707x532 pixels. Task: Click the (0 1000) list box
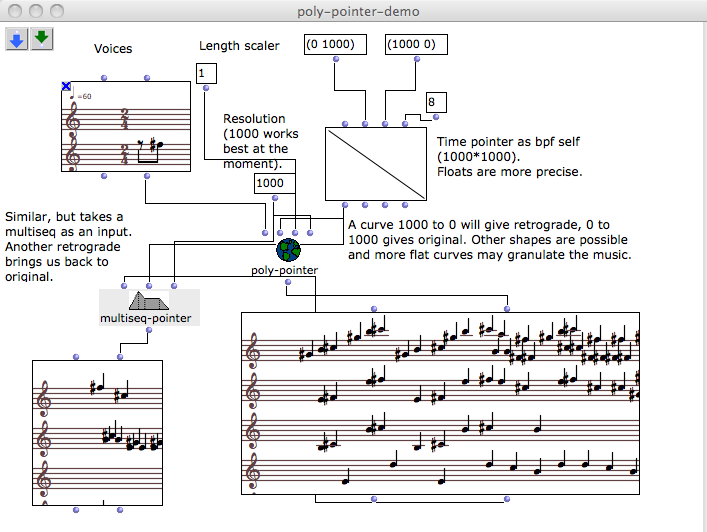click(x=335, y=44)
